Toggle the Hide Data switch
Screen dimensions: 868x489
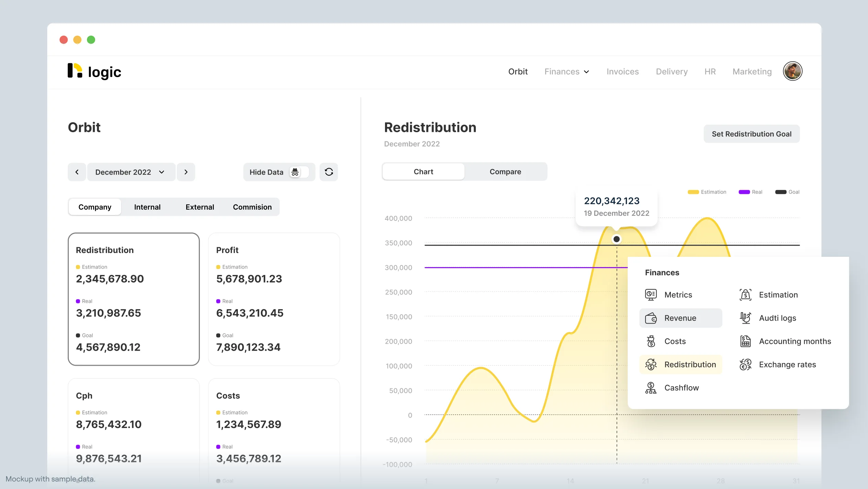(299, 172)
